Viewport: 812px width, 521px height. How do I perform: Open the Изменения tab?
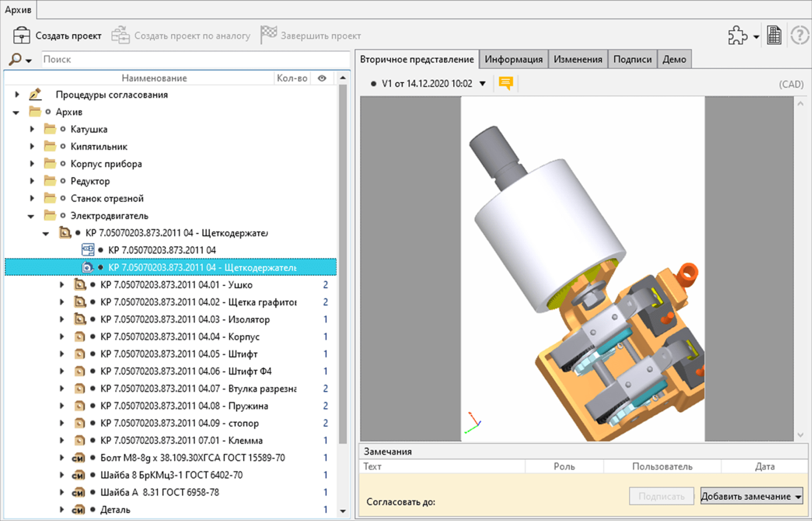pyautogui.click(x=577, y=60)
